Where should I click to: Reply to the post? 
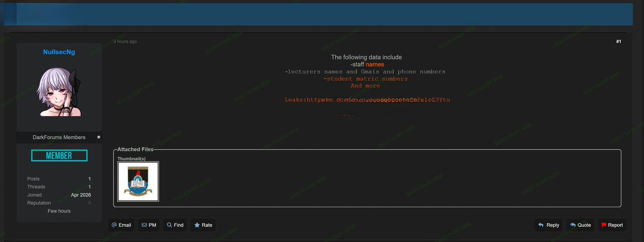click(548, 225)
